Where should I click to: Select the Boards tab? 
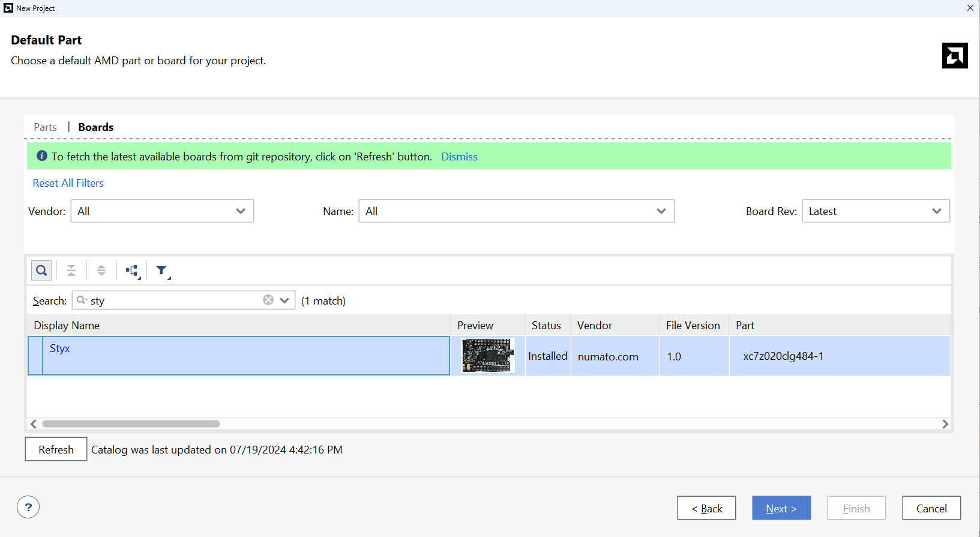coord(96,127)
